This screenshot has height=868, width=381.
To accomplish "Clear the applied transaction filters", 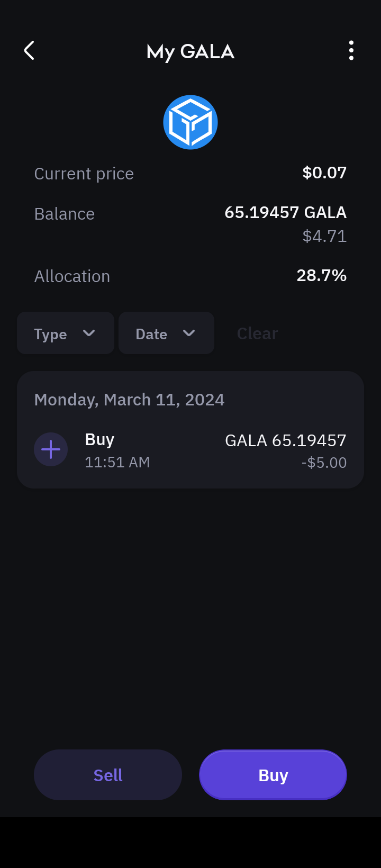I will point(257,333).
